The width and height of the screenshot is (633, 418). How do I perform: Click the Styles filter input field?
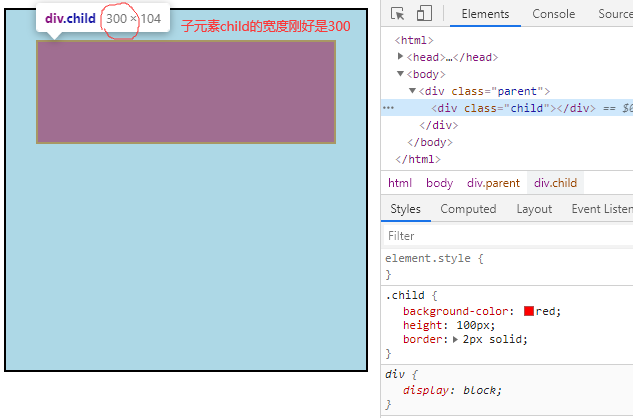505,236
